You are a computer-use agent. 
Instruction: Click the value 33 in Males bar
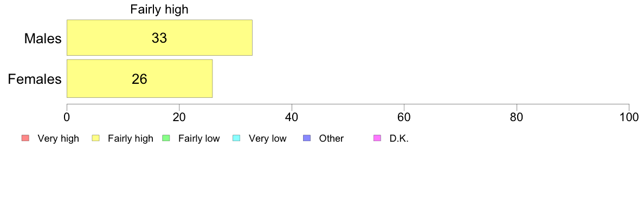(x=159, y=38)
